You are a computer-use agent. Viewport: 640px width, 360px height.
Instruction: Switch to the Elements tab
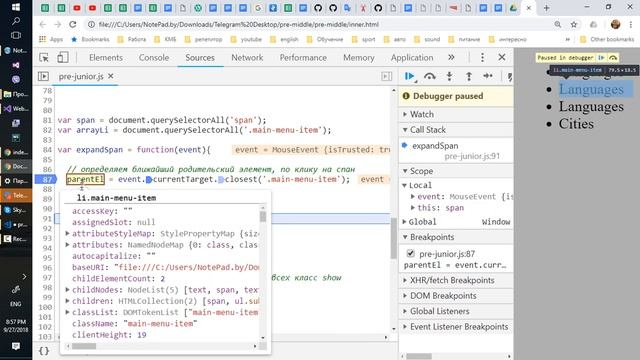106,58
